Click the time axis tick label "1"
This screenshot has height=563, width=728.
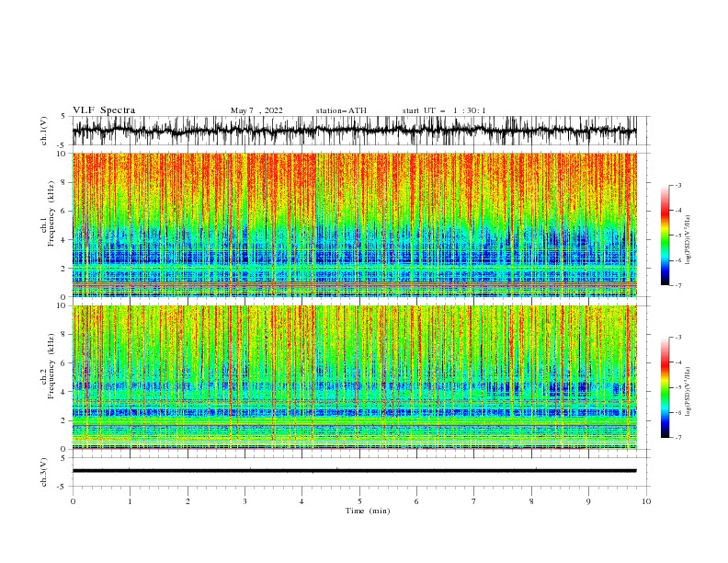[x=130, y=501]
